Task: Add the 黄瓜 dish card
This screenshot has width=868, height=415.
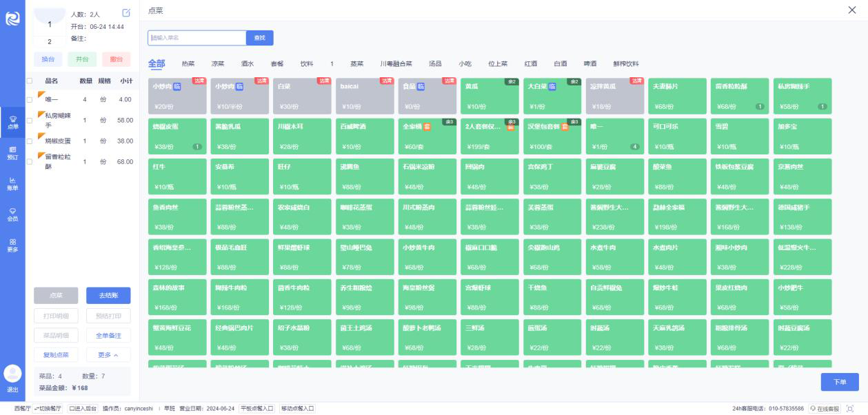Action: tap(489, 96)
